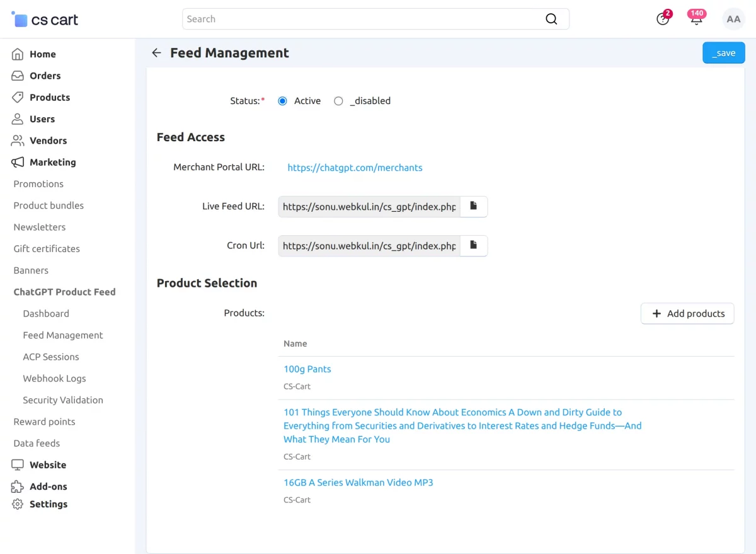The image size is (756, 554).
Task: Open the chatgpt.com/merchants link
Action: [355, 168]
